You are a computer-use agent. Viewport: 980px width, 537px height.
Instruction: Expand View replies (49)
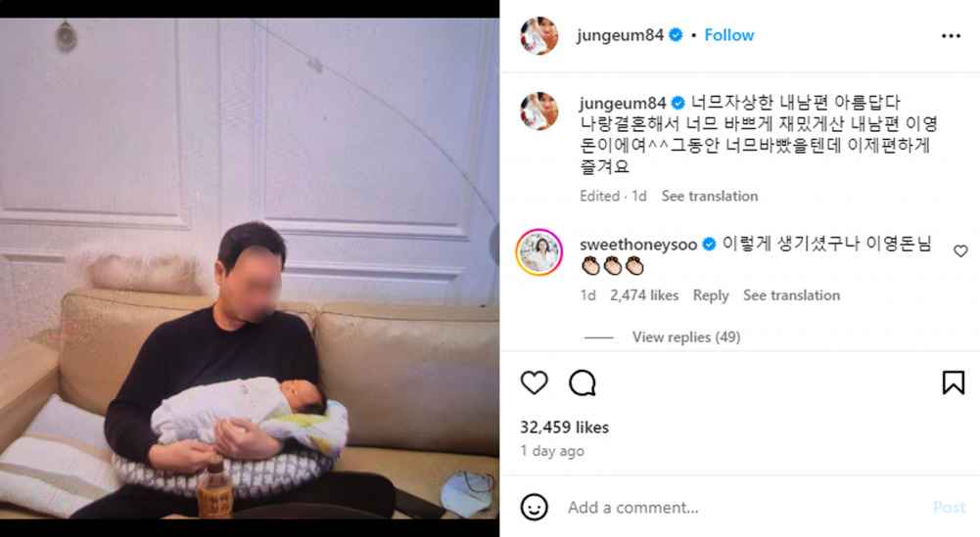[686, 337]
